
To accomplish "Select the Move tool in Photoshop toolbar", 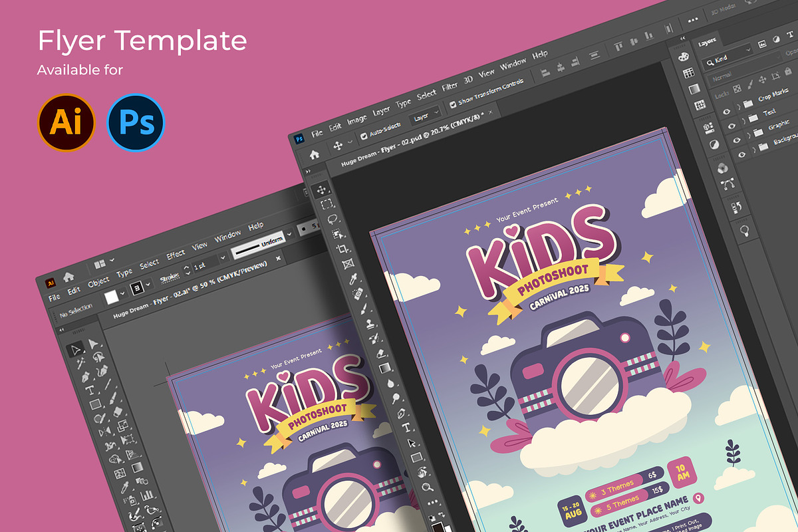I will [x=320, y=190].
